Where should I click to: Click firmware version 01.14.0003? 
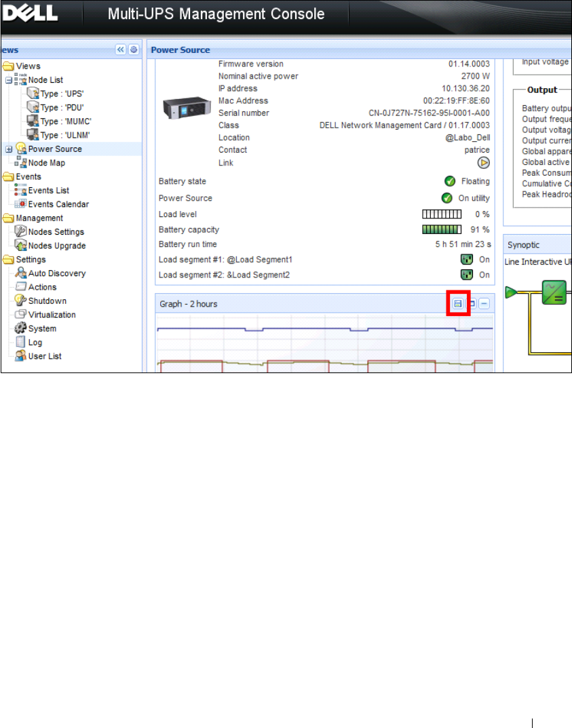pos(469,64)
